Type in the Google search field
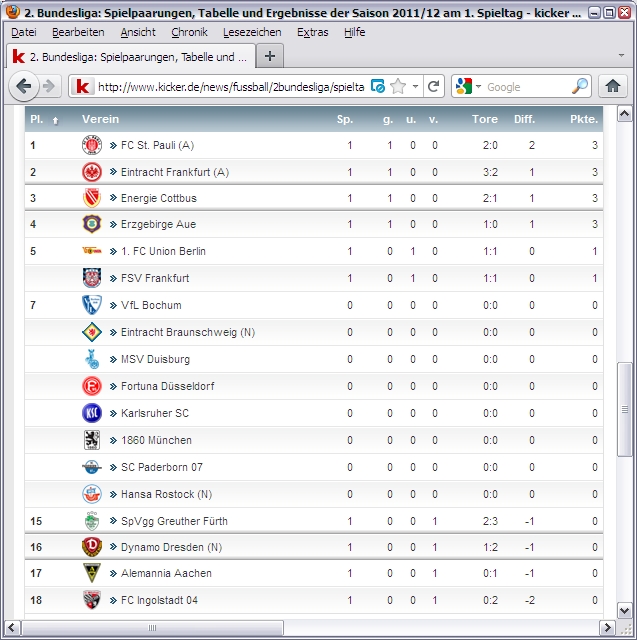 pyautogui.click(x=524, y=87)
